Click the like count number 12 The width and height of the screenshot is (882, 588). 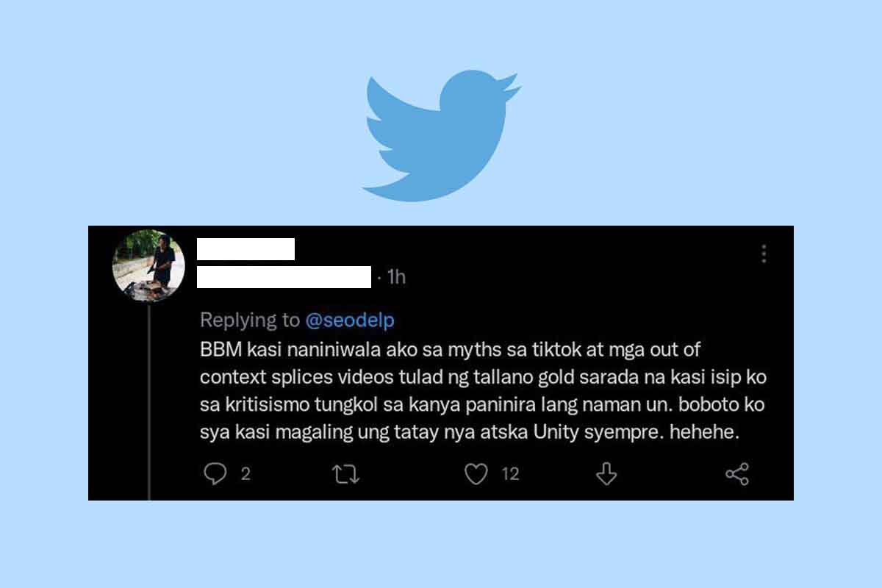(510, 474)
